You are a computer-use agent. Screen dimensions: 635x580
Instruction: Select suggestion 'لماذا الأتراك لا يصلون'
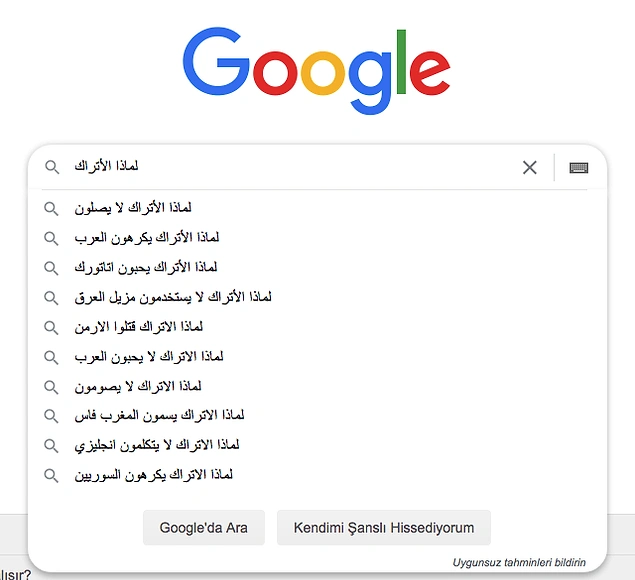click(x=132, y=208)
